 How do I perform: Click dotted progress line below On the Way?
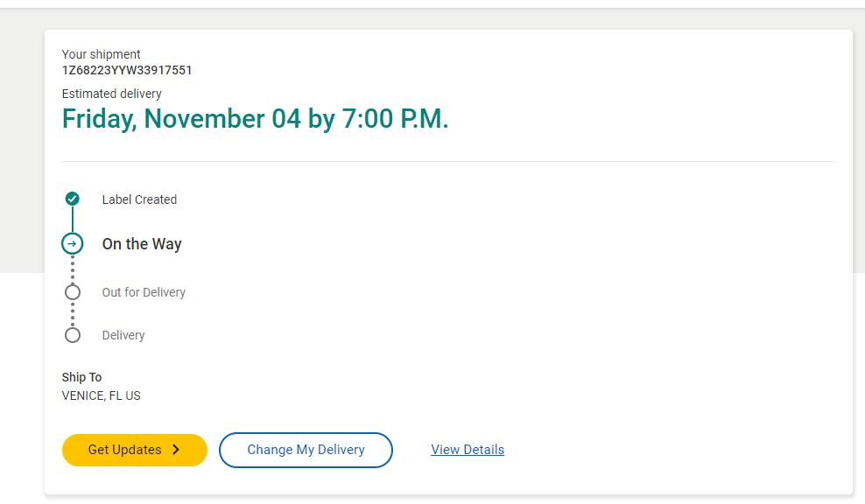[x=73, y=269]
